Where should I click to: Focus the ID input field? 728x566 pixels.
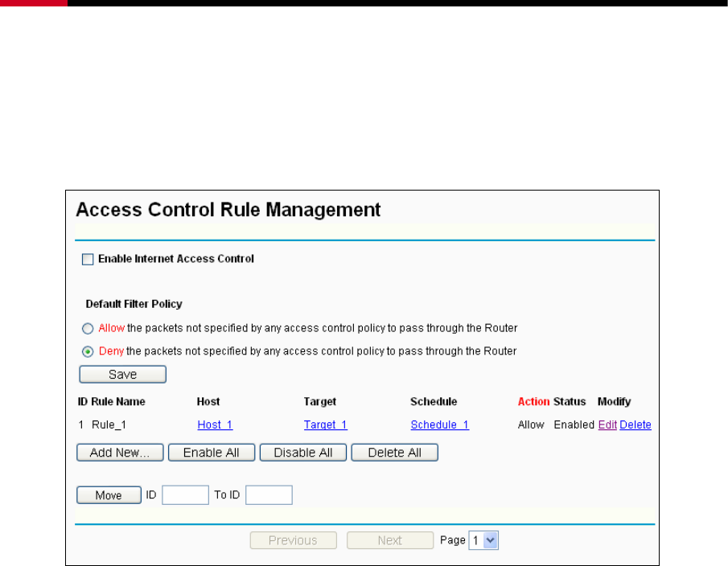tap(185, 495)
